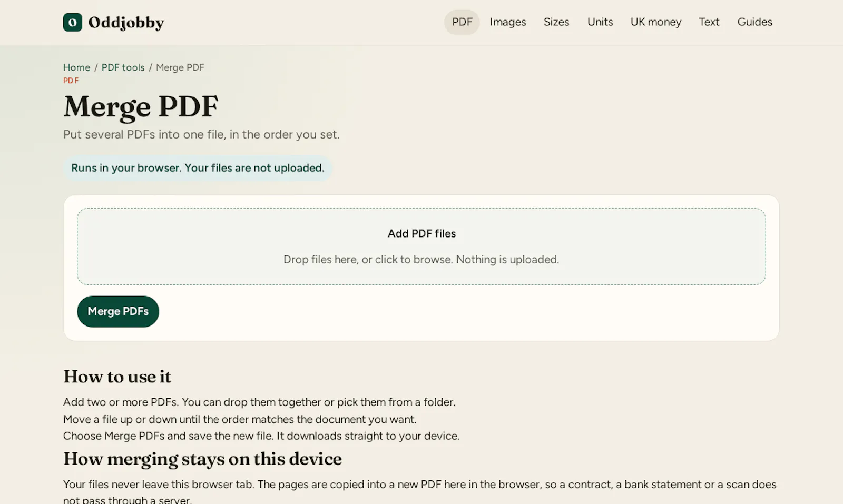The image size is (843, 504).
Task: Click 'How merging stays on this device' heading
Action: coord(202,459)
